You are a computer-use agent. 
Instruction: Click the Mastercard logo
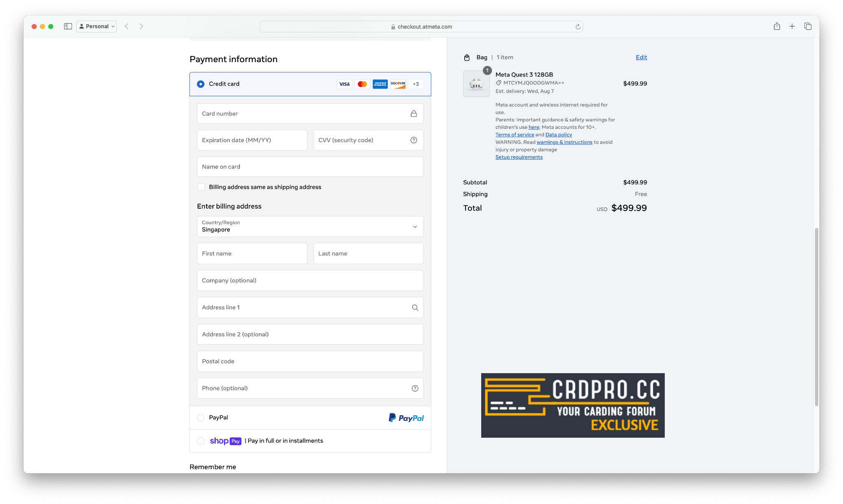(362, 84)
